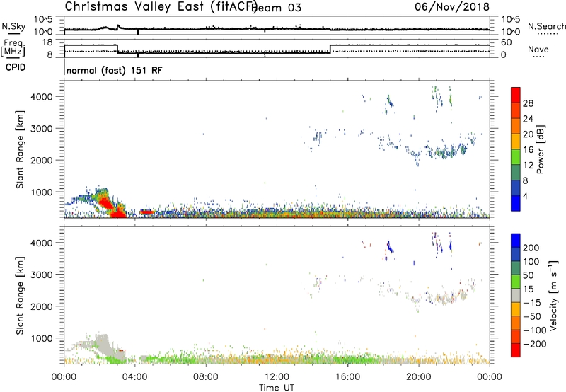Click the 3000 tick in power panel
Image resolution: width=566 pixels, height=392 pixels.
[x=42, y=129]
